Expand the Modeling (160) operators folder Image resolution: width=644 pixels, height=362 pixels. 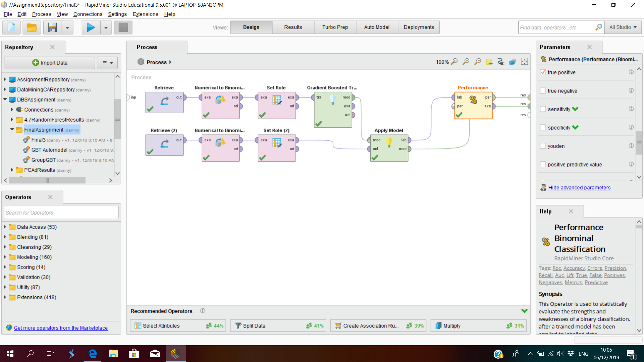click(5, 257)
